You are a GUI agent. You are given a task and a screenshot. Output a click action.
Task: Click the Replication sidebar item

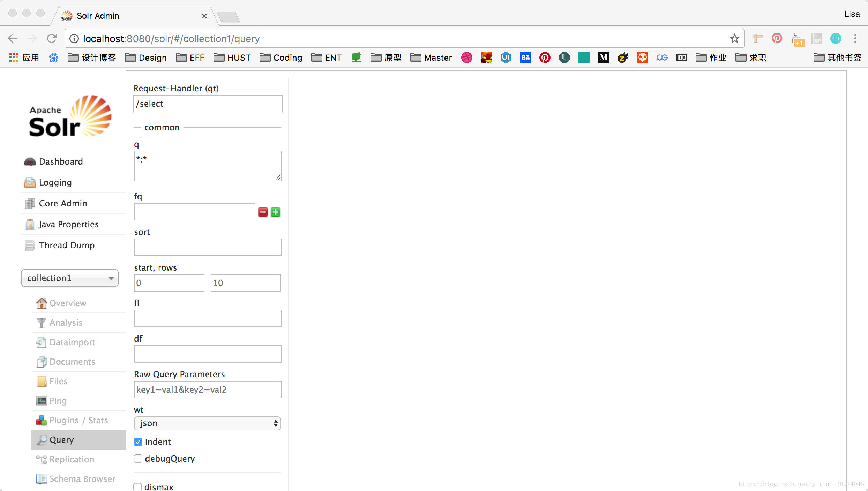coord(72,459)
